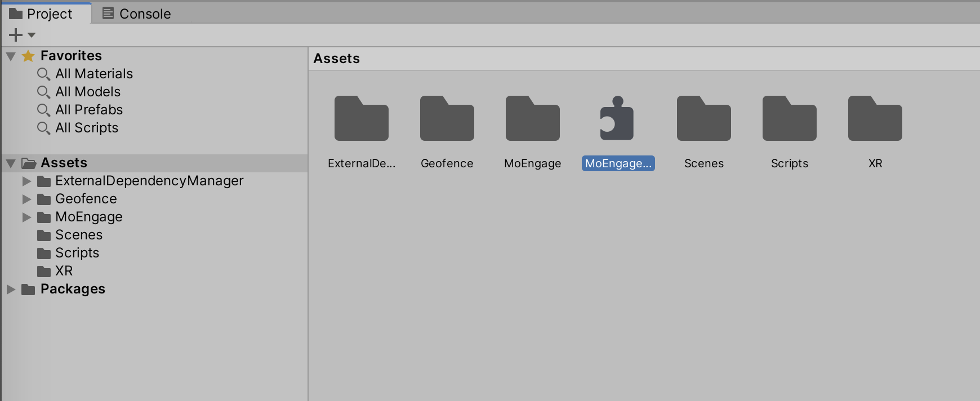The width and height of the screenshot is (980, 401).
Task: Click the Packages folder icon in tree
Action: pyautogui.click(x=28, y=289)
